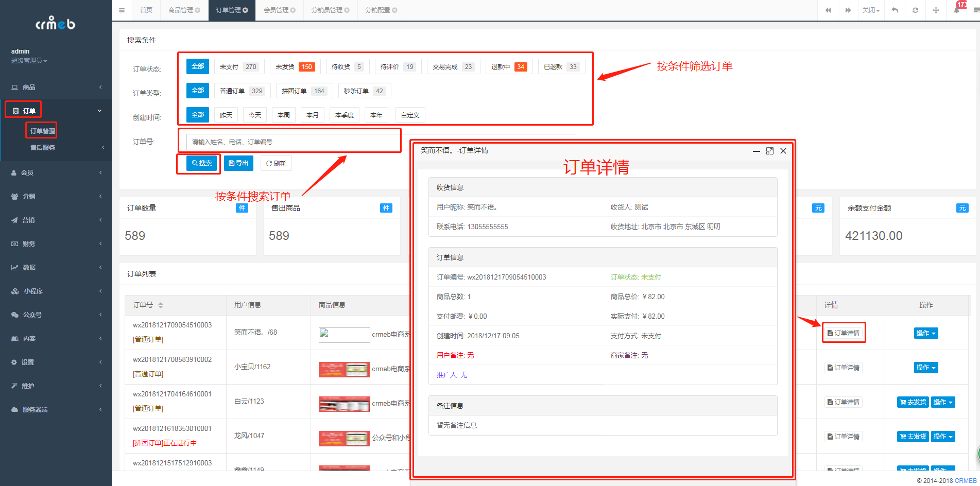This screenshot has height=486, width=980.
Task: Open product thumbnail of 小宝贝 order
Action: click(x=344, y=369)
